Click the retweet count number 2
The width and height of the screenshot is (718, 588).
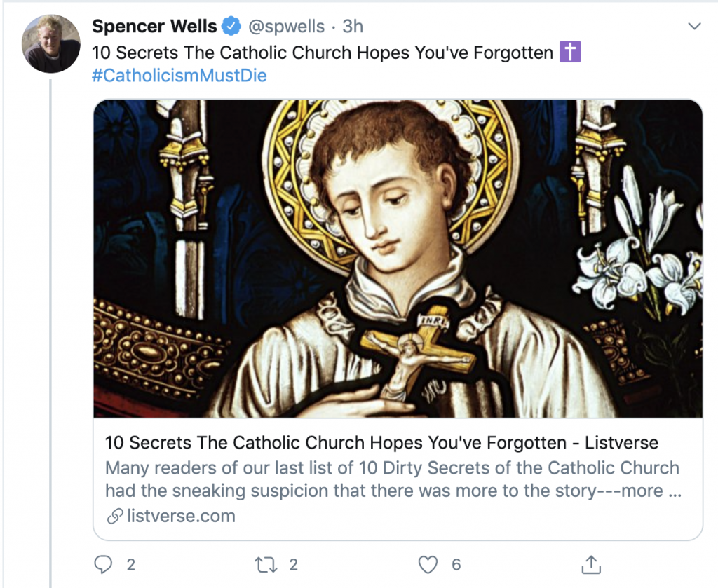click(294, 564)
